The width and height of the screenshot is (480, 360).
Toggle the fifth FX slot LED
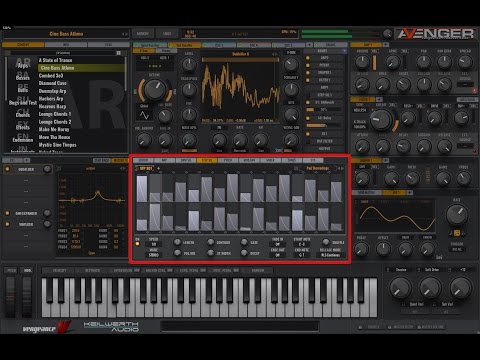click(7, 213)
